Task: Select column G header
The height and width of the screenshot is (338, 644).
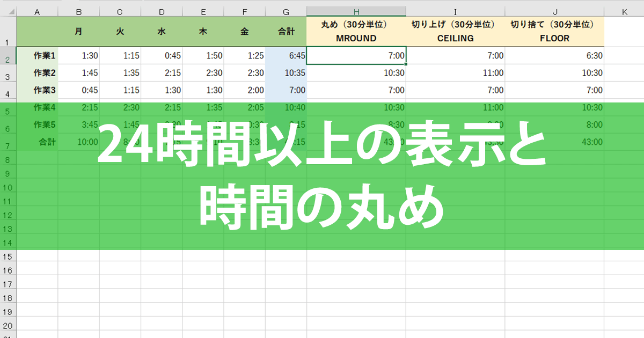Action: pos(286,11)
